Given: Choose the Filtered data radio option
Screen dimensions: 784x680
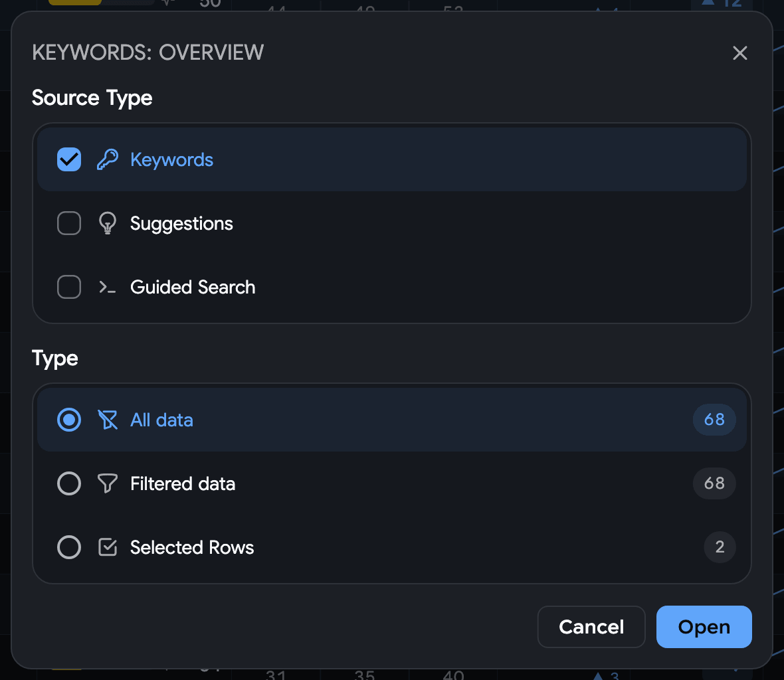Looking at the screenshot, I should 69,483.
